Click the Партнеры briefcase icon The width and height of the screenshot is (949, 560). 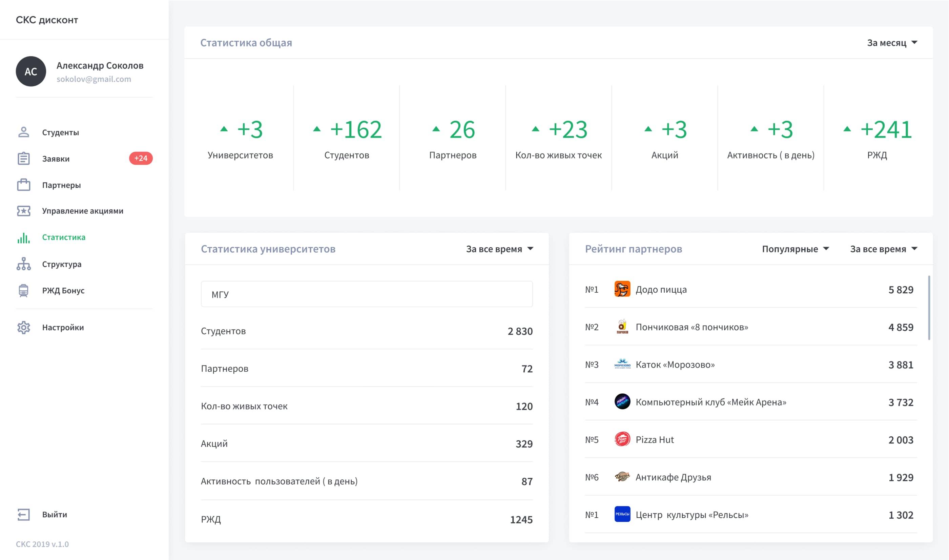tap(23, 185)
